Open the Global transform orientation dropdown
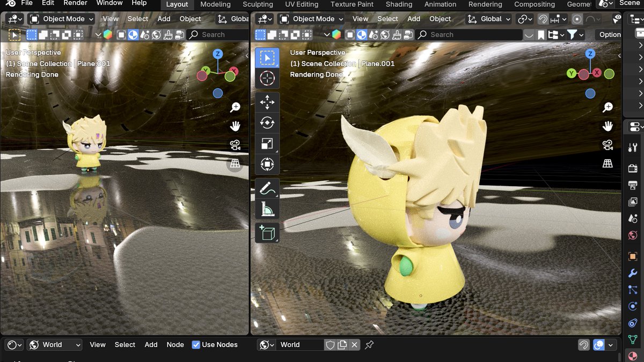The image size is (644, 362). [488, 19]
